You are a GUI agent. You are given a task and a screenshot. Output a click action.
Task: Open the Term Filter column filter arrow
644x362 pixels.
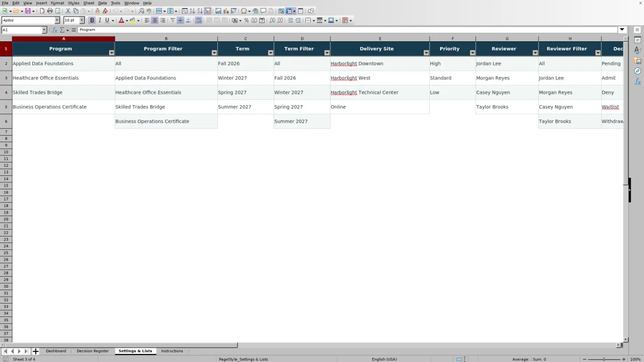point(327,53)
